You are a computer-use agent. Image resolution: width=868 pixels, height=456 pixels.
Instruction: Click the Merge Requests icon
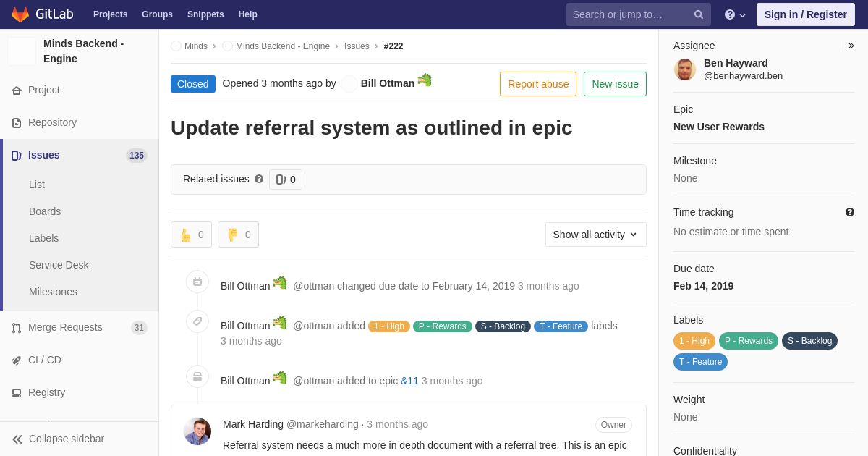pos(17,328)
